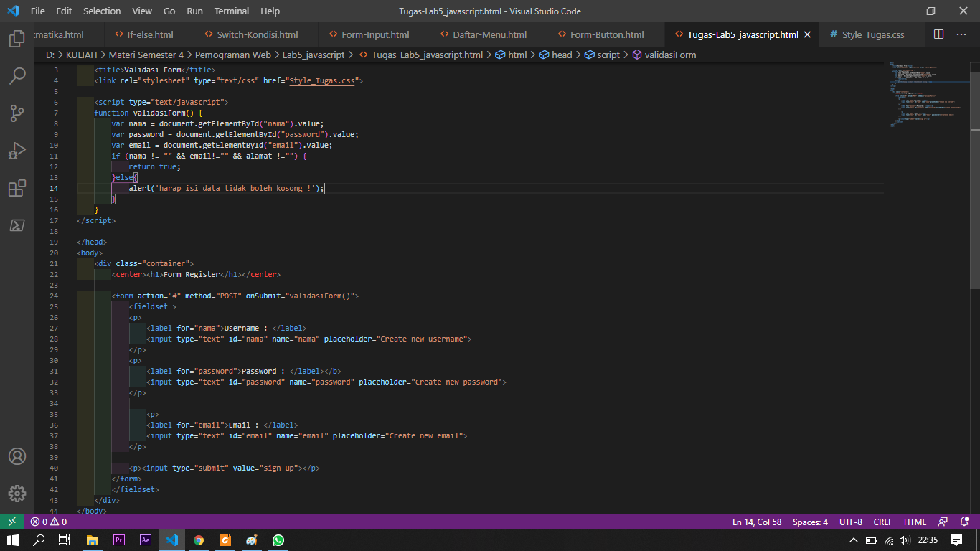Open the Manage gear icon
Screen dimensions: 980x551
click(17, 494)
